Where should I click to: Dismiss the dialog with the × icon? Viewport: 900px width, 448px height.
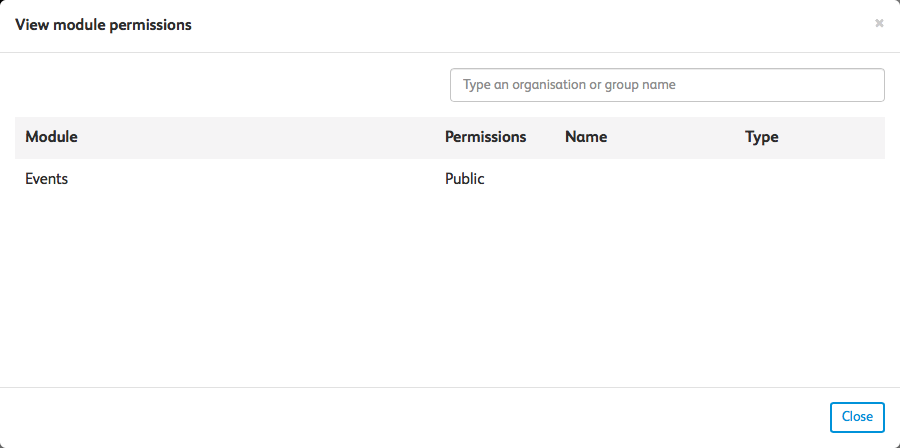(x=879, y=23)
